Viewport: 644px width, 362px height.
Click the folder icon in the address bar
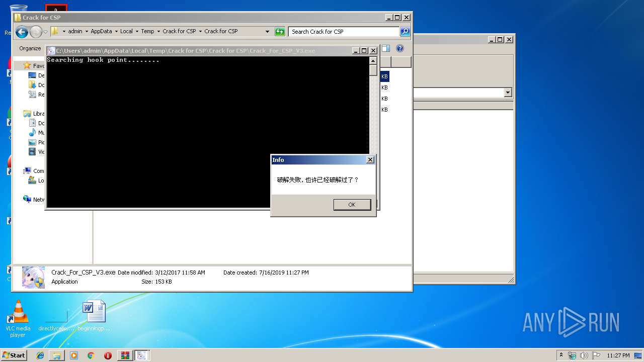coord(55,31)
